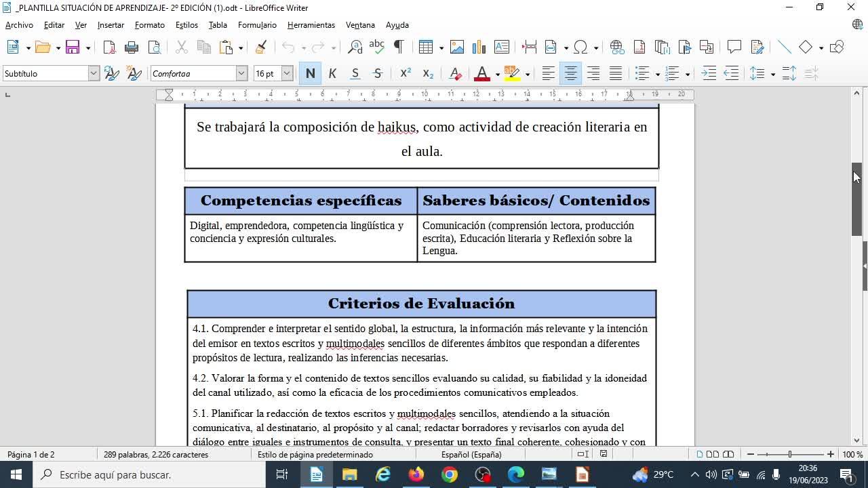Screen dimensions: 868x488
Task: Open the Formato menu
Action: click(150, 25)
